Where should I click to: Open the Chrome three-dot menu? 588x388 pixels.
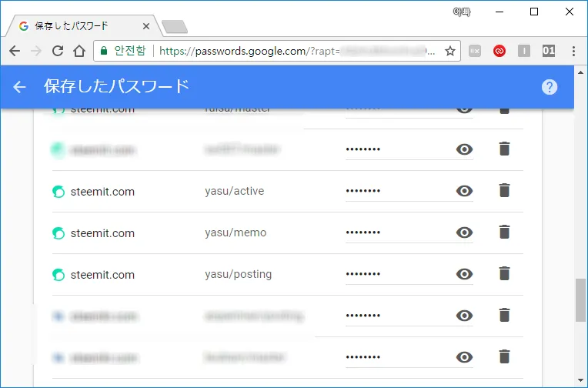(573, 51)
